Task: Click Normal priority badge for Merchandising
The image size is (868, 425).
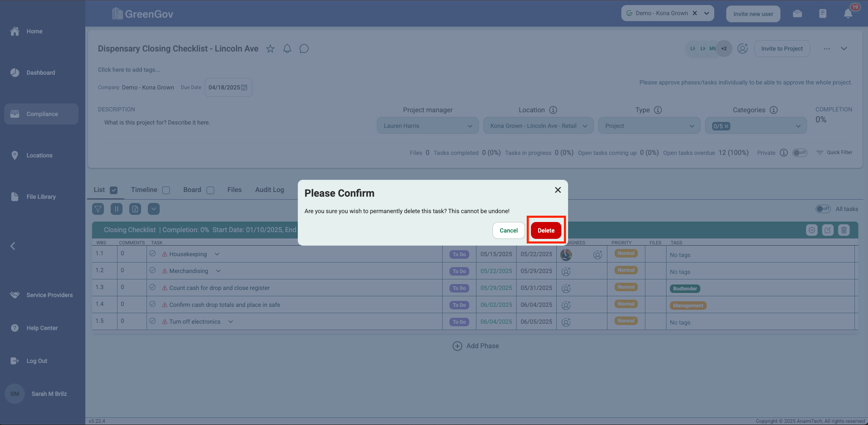Action: [626, 270]
